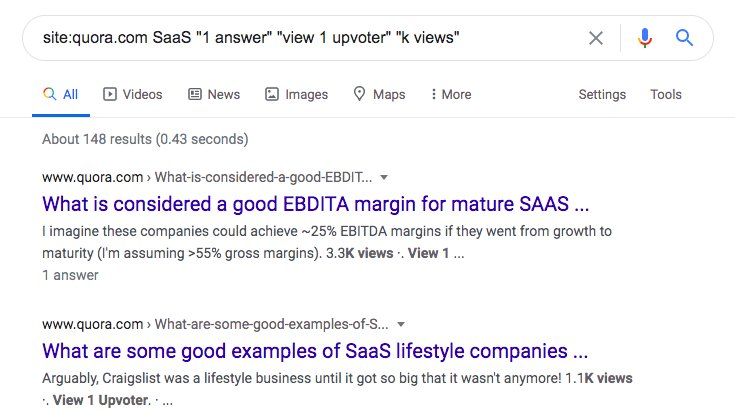Switch to the News results tab
This screenshot has width=735, height=413.
[213, 94]
